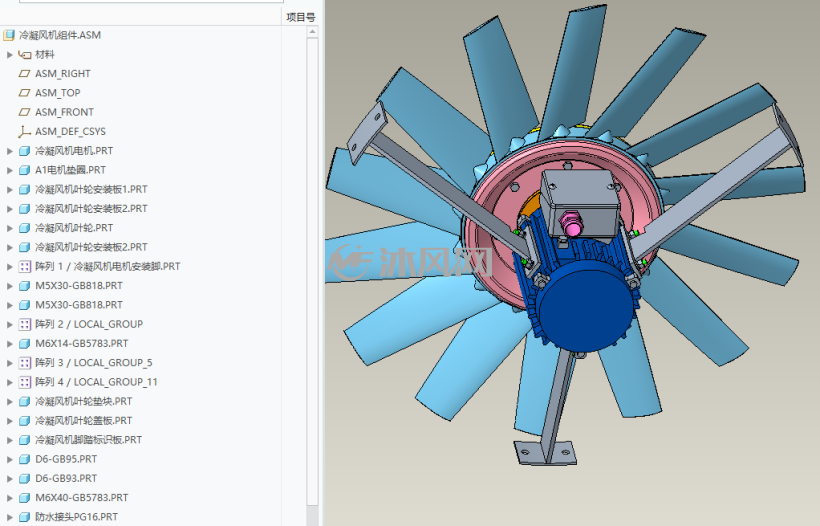Expand the 防水接头PG16.PRT node
Image resolution: width=820 pixels, height=526 pixels.
click(x=9, y=517)
